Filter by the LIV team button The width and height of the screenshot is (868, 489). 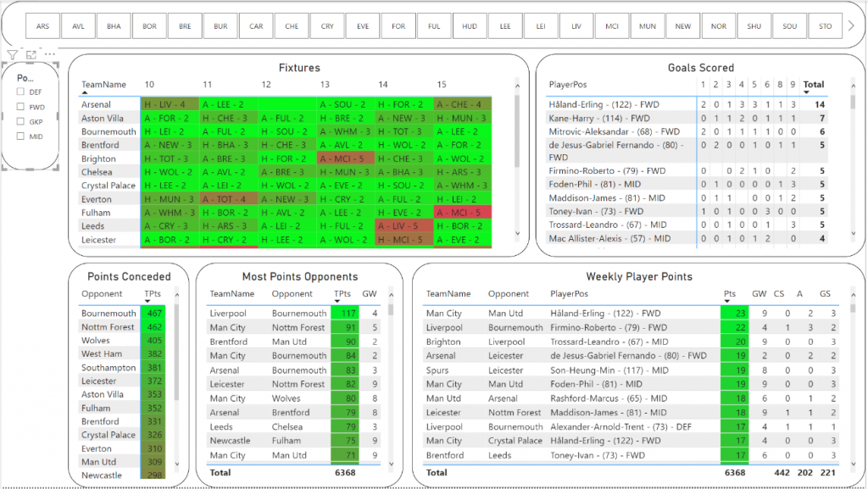(576, 26)
